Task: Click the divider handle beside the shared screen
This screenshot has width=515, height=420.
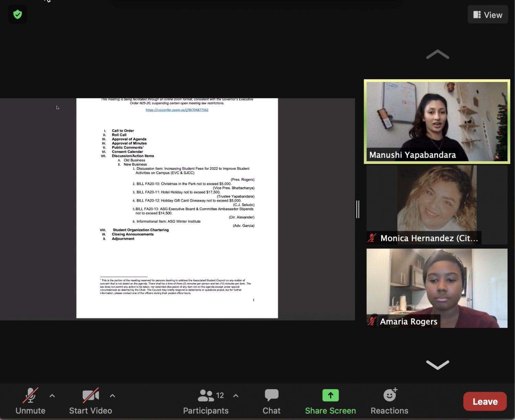Action: [358, 209]
